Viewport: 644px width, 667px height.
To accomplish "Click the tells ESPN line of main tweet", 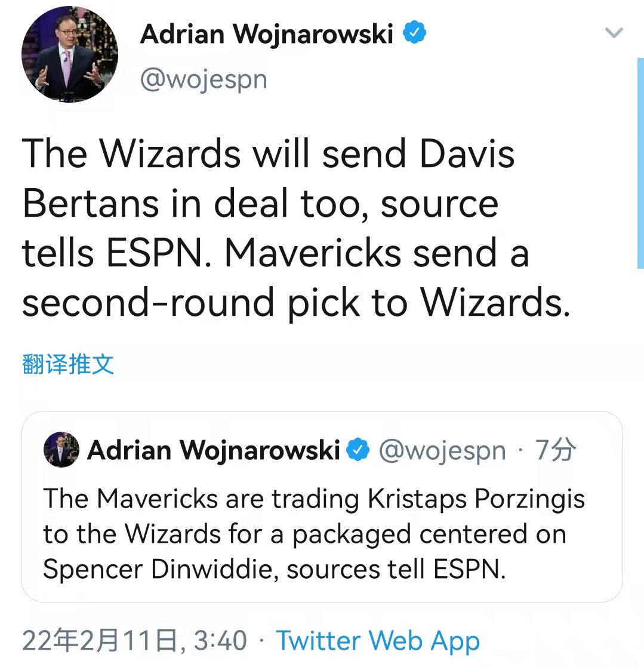I will coord(276,253).
